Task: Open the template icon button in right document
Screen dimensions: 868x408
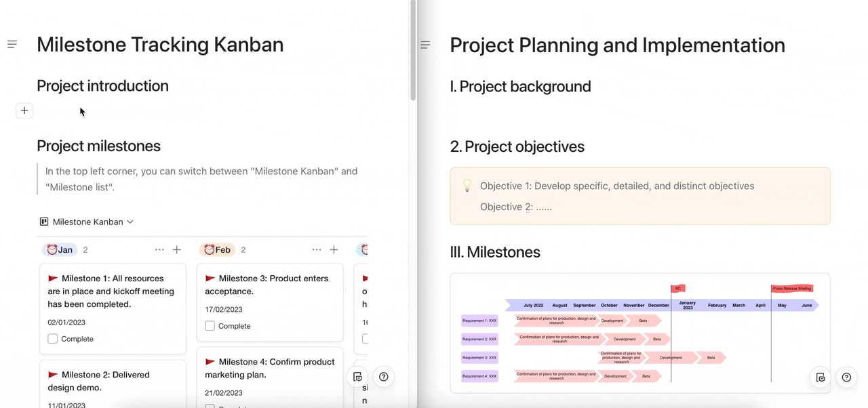Action: [821, 378]
